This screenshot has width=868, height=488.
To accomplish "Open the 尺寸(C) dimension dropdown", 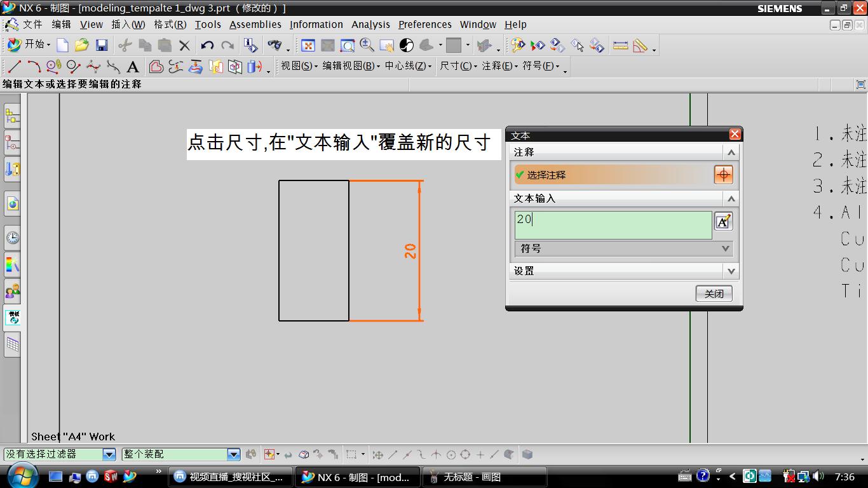I will click(458, 66).
